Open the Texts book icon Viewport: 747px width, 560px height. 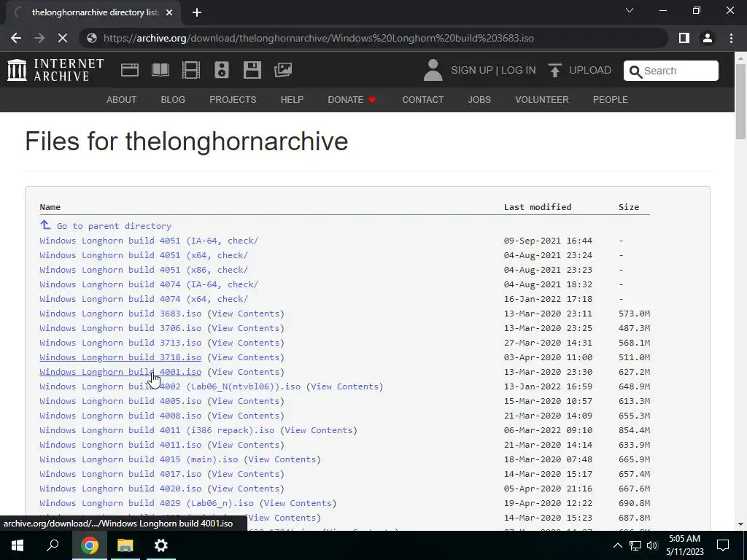tap(160, 70)
